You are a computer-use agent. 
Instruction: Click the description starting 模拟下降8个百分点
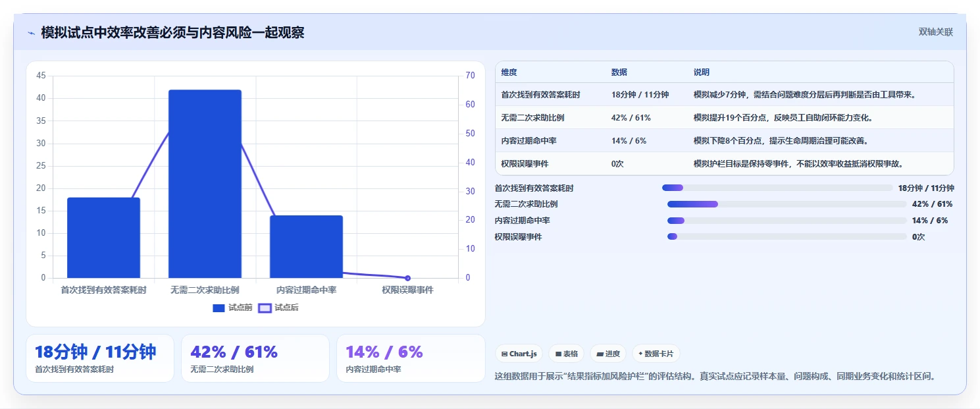point(781,141)
